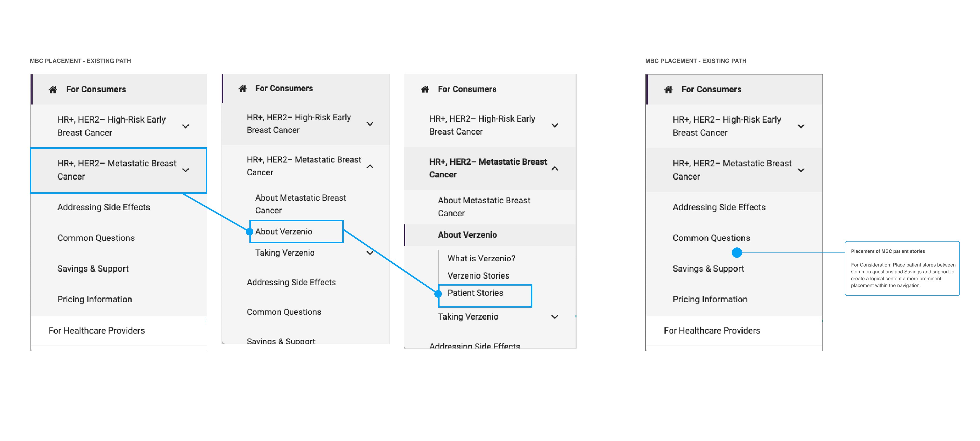Click the blue dot connector beside About Verzenio

250,231
